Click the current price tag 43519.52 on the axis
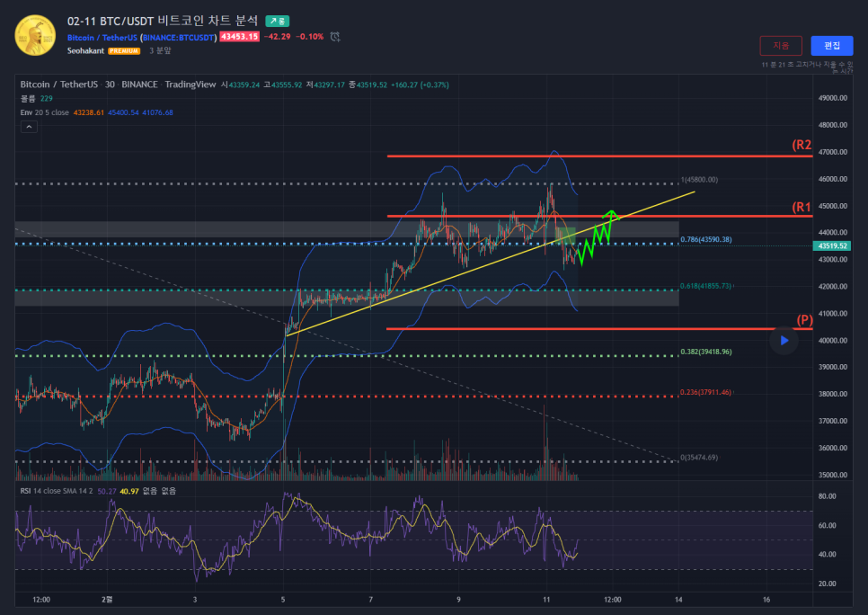This screenshot has width=868, height=615. (x=831, y=245)
